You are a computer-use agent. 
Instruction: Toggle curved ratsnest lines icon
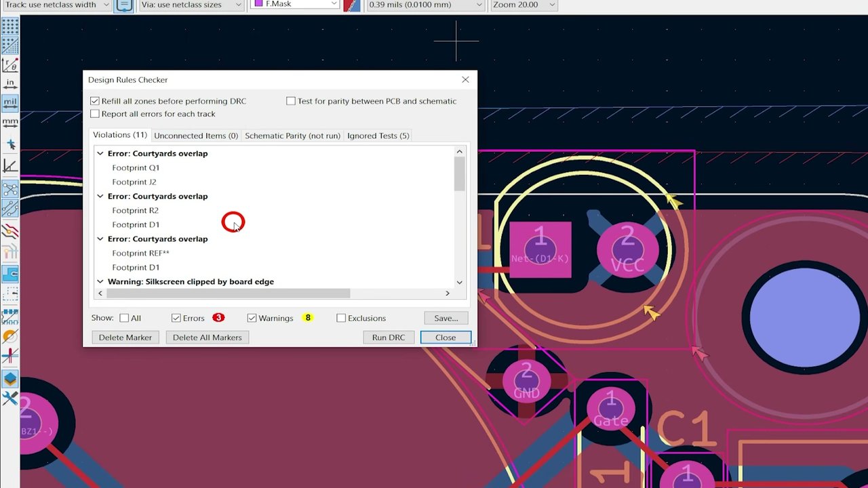coord(10,209)
